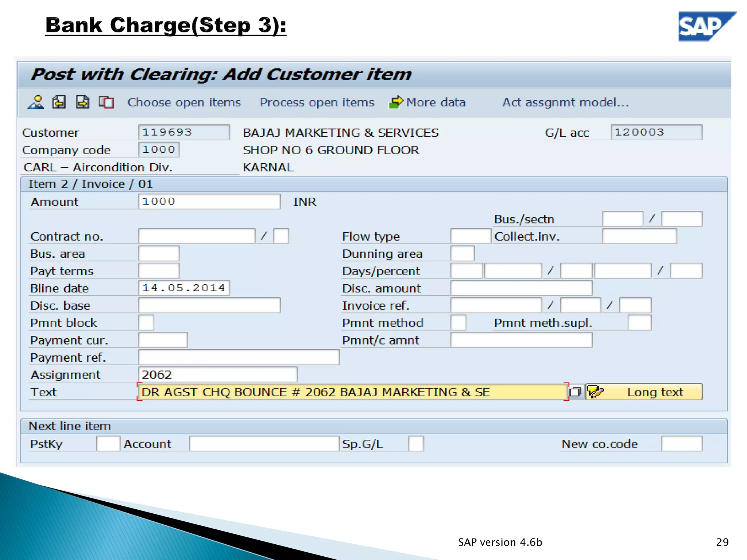Click the INR currency label

305,202
